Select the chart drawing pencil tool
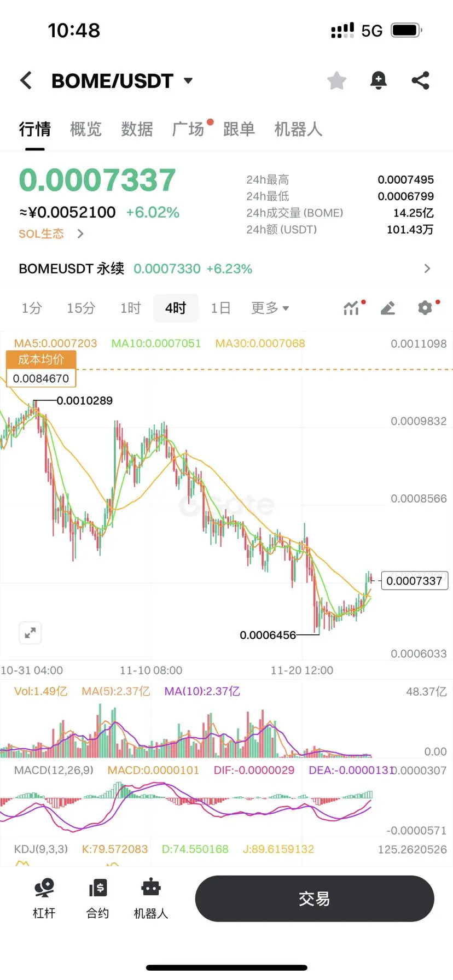The height and width of the screenshot is (980, 453). 388,308
